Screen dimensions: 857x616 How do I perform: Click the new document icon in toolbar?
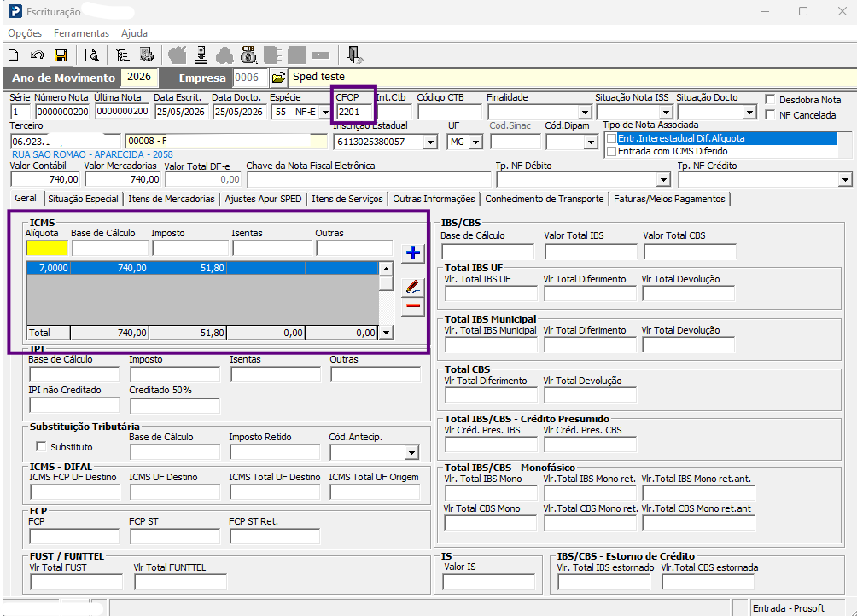(x=14, y=55)
